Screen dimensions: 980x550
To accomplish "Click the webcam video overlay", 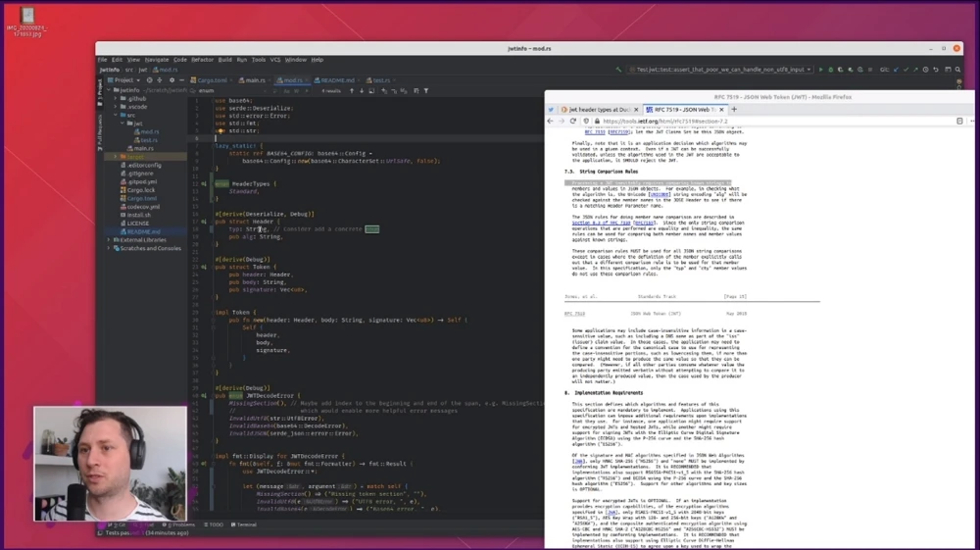I will [x=110, y=464].
